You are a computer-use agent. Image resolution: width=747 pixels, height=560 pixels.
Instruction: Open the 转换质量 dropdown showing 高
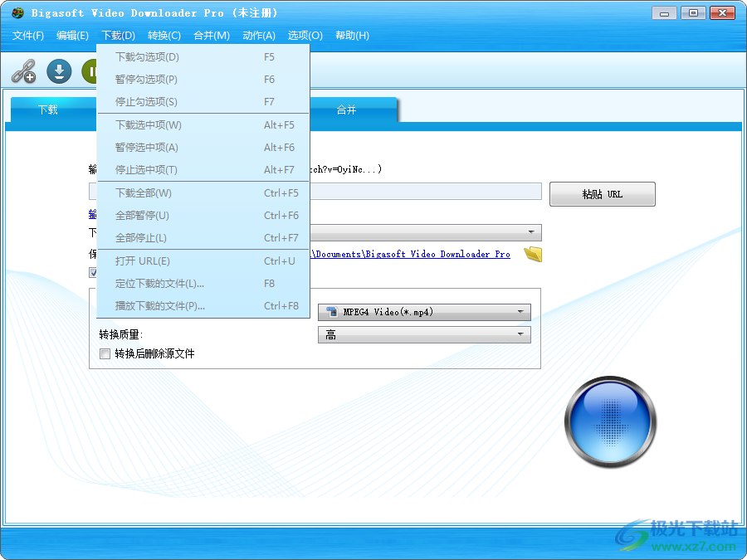(424, 335)
